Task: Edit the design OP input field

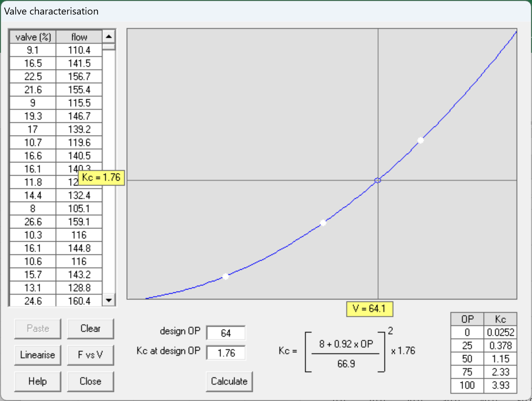Action: [226, 333]
